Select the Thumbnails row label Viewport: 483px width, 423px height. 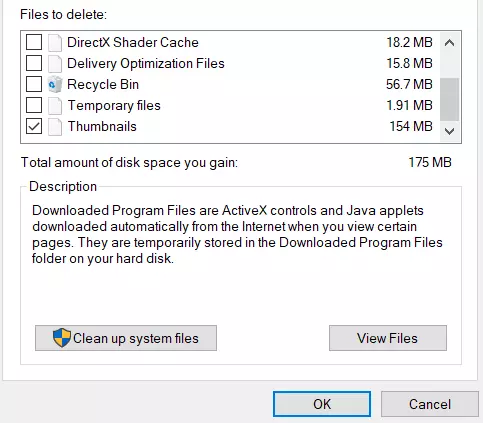[102, 127]
